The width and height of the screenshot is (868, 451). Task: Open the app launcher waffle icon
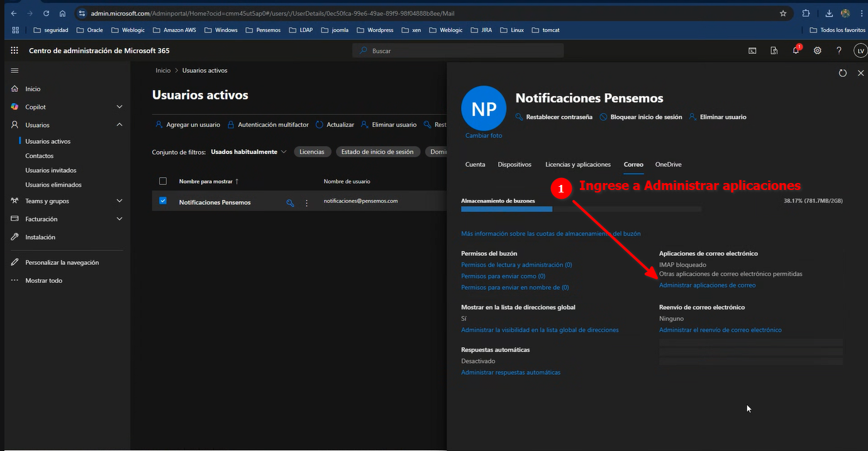coord(14,50)
